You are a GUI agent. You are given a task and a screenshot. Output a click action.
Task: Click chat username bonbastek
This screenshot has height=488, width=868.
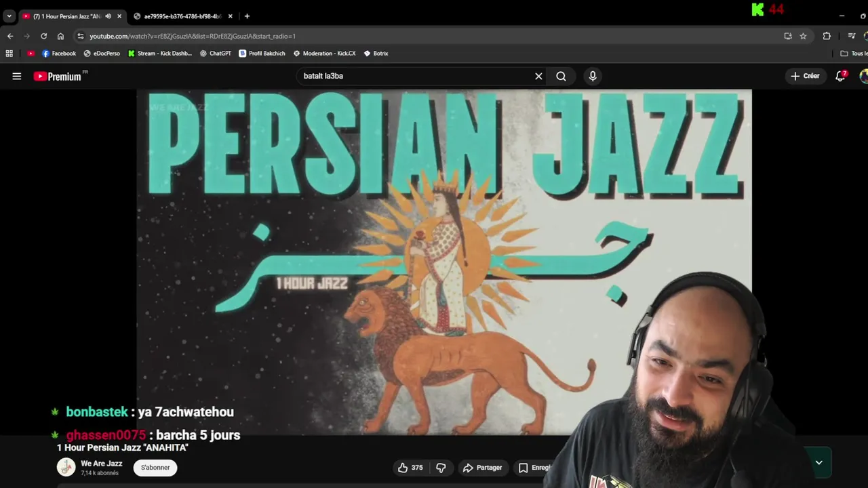[97, 412]
